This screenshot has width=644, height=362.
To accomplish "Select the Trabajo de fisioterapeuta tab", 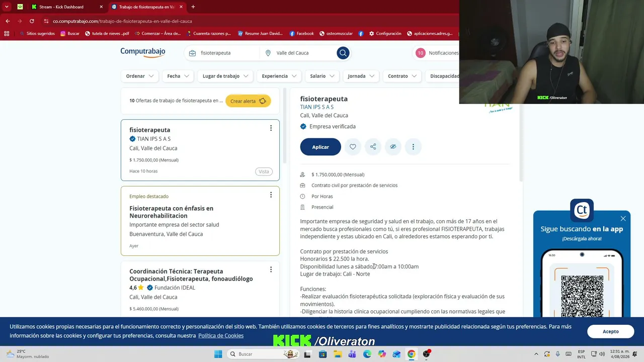I will coord(146,7).
